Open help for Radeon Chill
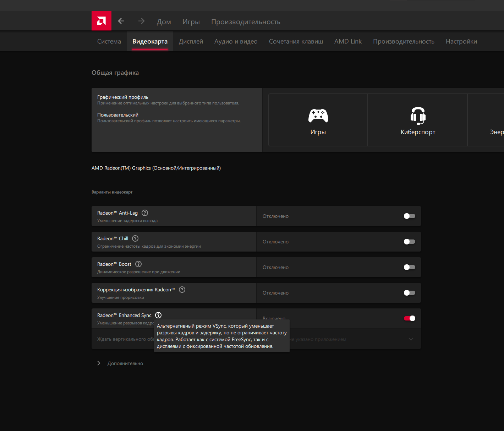Image resolution: width=504 pixels, height=431 pixels. (135, 238)
